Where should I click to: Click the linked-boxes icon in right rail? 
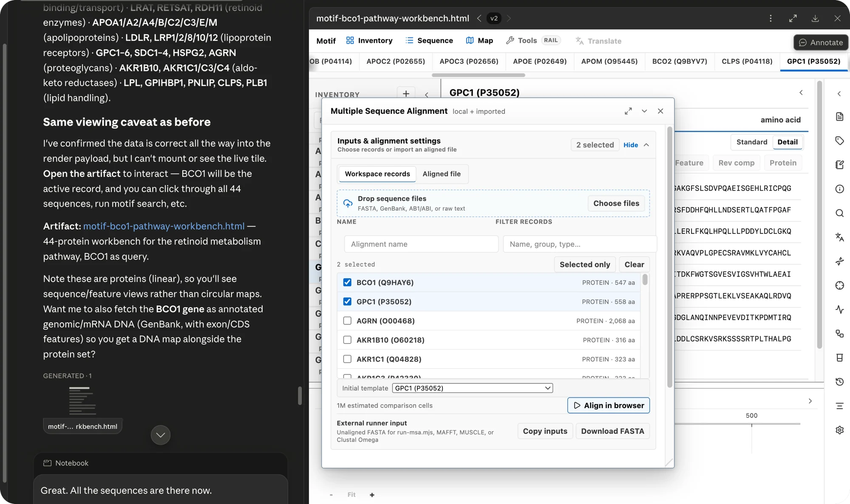click(839, 334)
